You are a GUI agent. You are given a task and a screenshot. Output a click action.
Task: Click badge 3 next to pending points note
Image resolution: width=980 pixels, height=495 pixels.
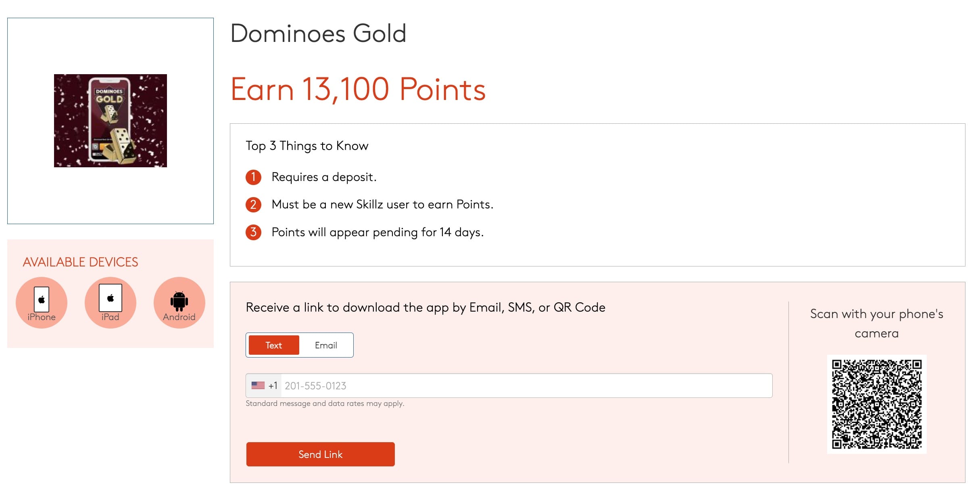point(253,232)
